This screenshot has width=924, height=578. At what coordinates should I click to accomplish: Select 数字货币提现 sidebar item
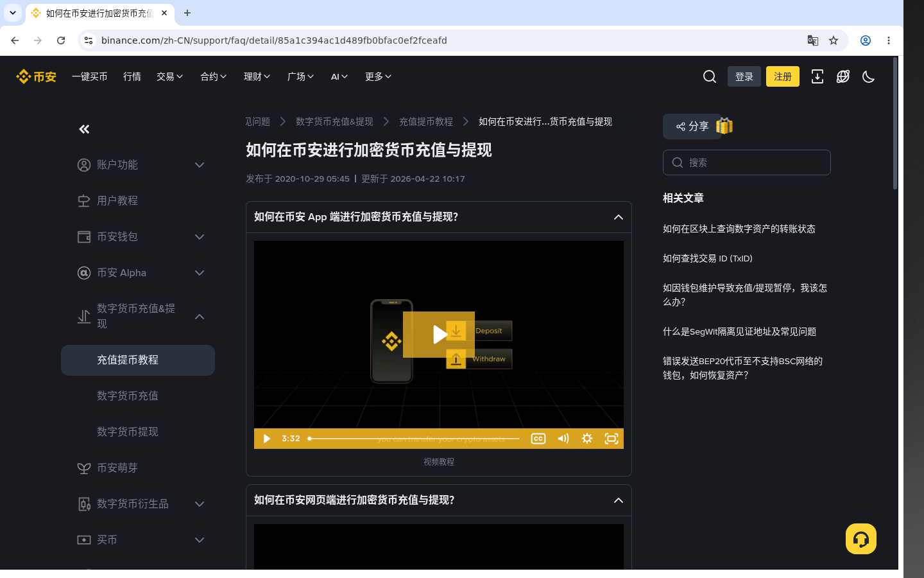(x=138, y=432)
